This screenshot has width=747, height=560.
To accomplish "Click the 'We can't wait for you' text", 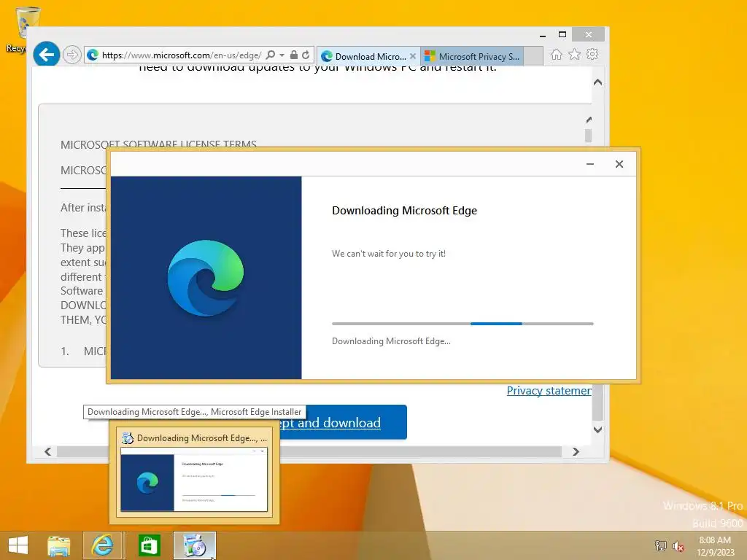I will tap(389, 253).
